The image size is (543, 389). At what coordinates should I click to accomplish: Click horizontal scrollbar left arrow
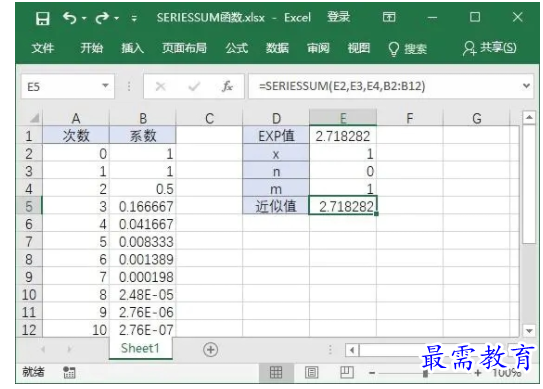click(x=352, y=350)
